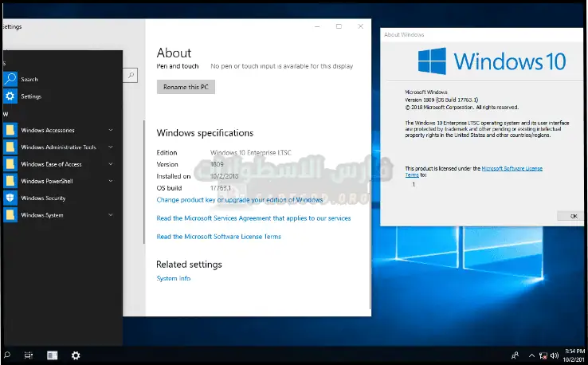Click the Windows 10 Enterprise LTSC edition value
Viewport: 588px width, 365px height.
(x=250, y=153)
